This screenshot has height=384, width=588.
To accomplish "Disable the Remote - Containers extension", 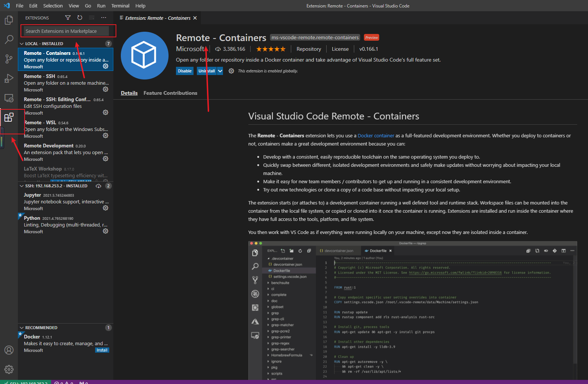I will (x=185, y=71).
